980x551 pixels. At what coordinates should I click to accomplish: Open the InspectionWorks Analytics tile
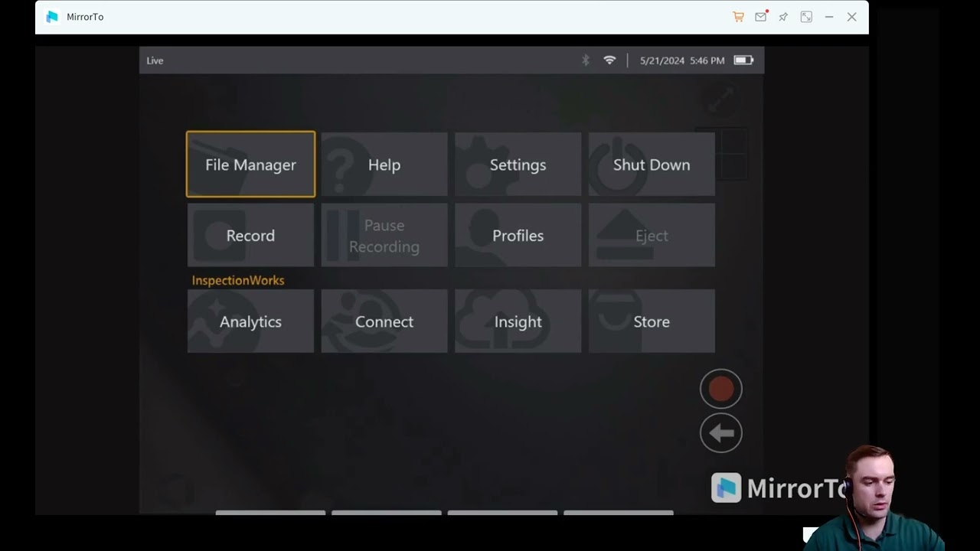250,321
